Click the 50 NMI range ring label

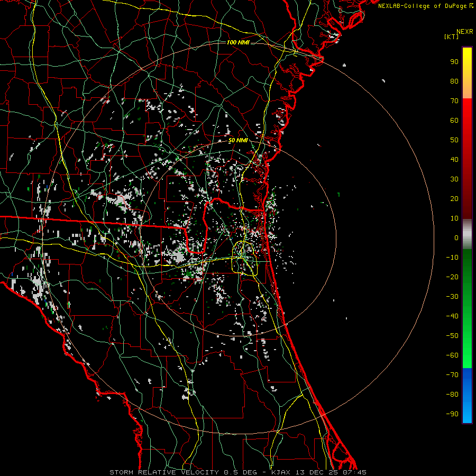(237, 140)
